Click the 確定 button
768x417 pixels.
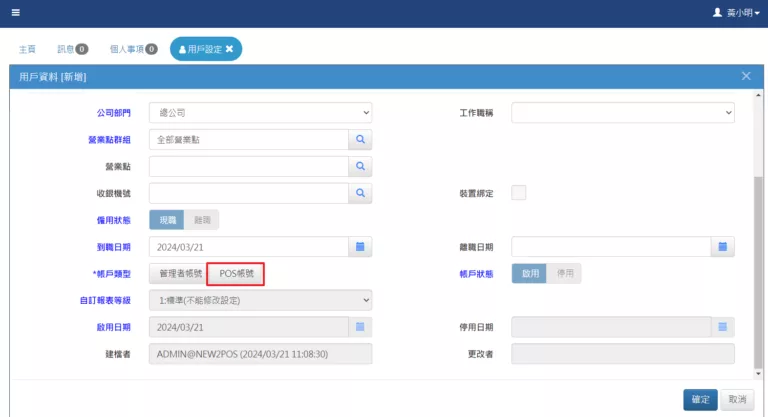click(x=700, y=399)
